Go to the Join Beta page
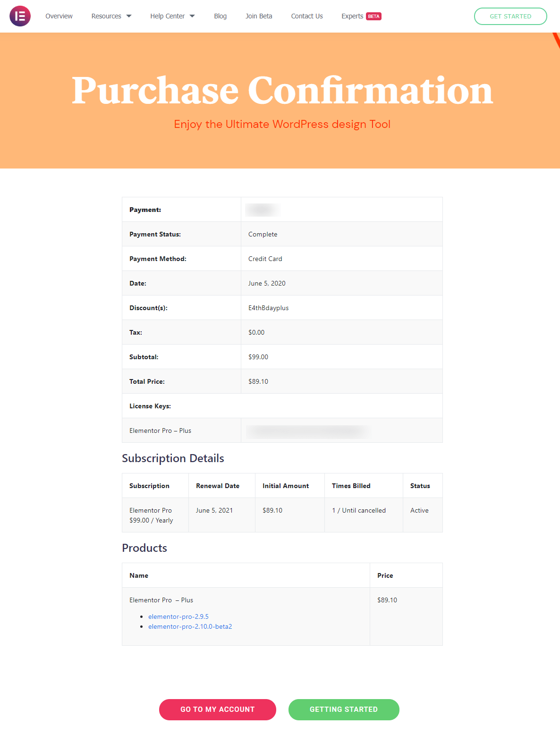 [259, 16]
